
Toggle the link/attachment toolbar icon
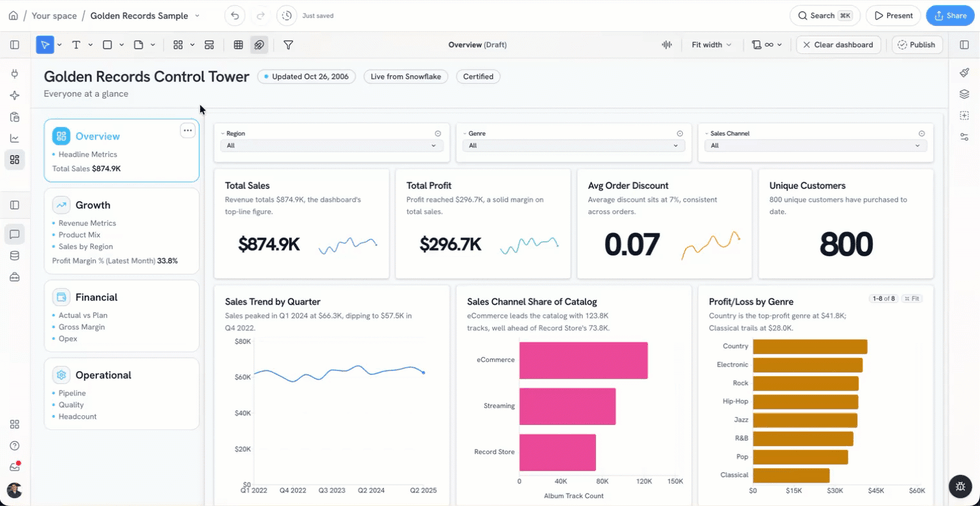coord(259,45)
